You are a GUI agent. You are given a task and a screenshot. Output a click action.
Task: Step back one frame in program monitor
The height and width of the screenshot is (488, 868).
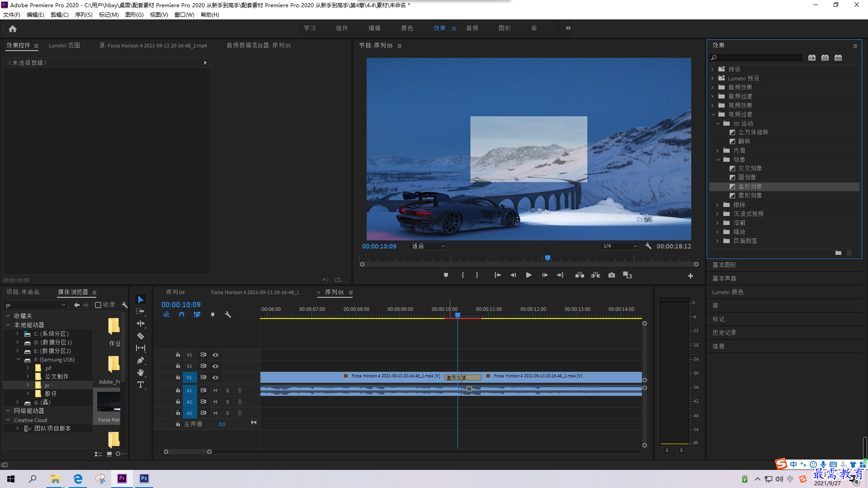[513, 275]
